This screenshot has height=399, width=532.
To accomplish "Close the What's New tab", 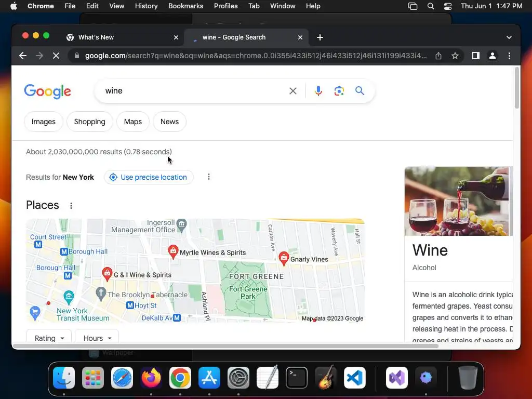I will coord(176,37).
